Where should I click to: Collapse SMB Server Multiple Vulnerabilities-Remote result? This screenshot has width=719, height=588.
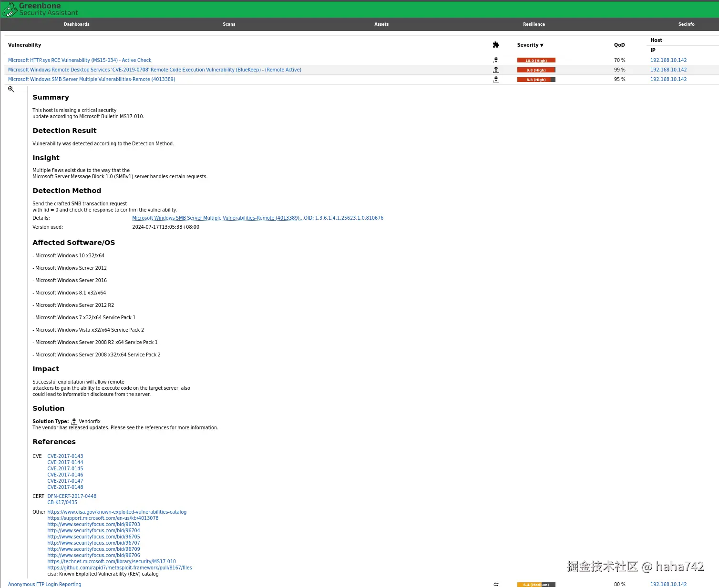click(92, 79)
